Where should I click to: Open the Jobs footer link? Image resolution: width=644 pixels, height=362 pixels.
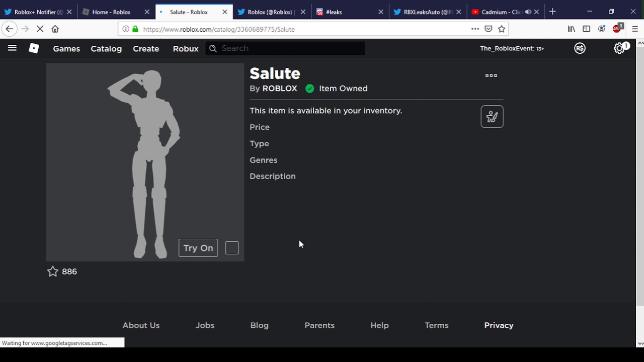205,325
